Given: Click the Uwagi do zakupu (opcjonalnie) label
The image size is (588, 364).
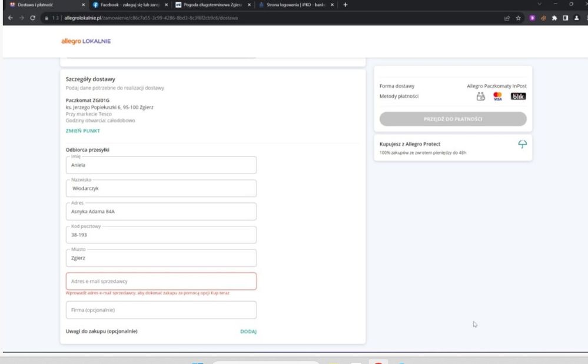Looking at the screenshot, I should click(x=102, y=331).
